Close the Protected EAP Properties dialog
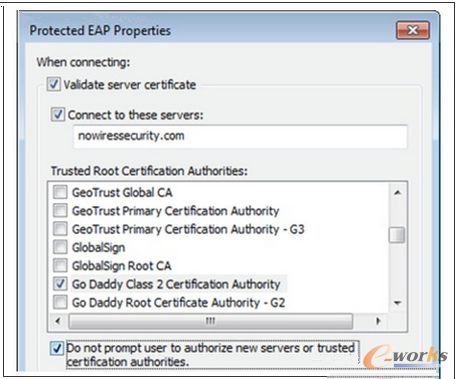This screenshot has height=379, width=458. [x=413, y=30]
